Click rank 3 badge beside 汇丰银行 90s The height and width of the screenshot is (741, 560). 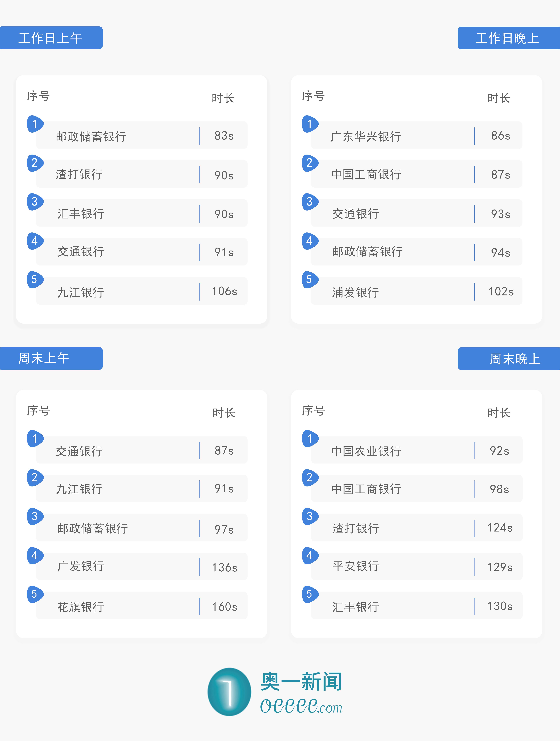point(35,202)
